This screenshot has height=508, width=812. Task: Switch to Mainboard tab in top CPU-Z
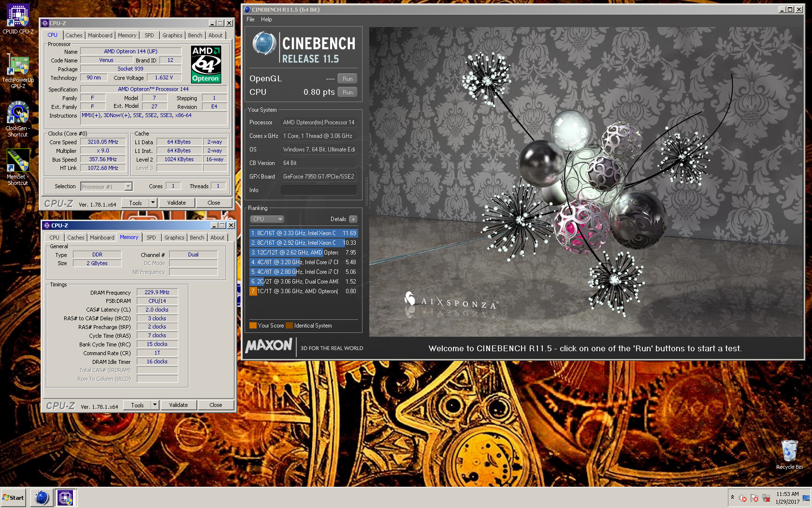tap(100, 35)
